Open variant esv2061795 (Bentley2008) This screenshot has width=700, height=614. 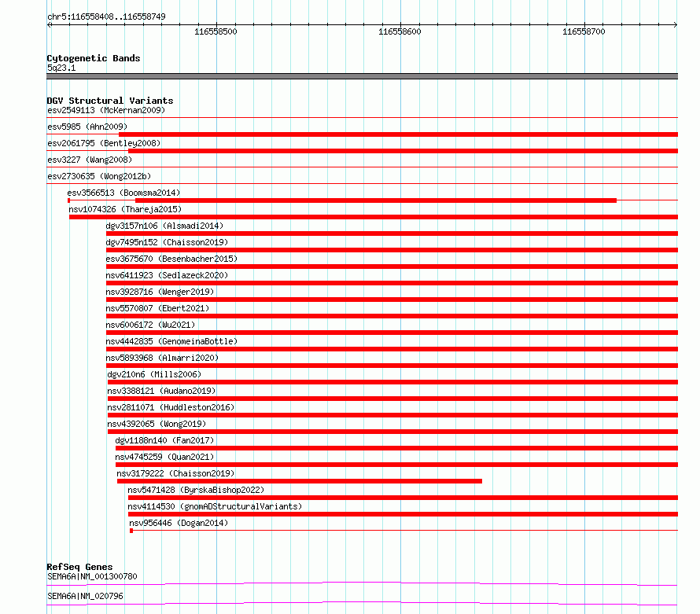point(104,143)
